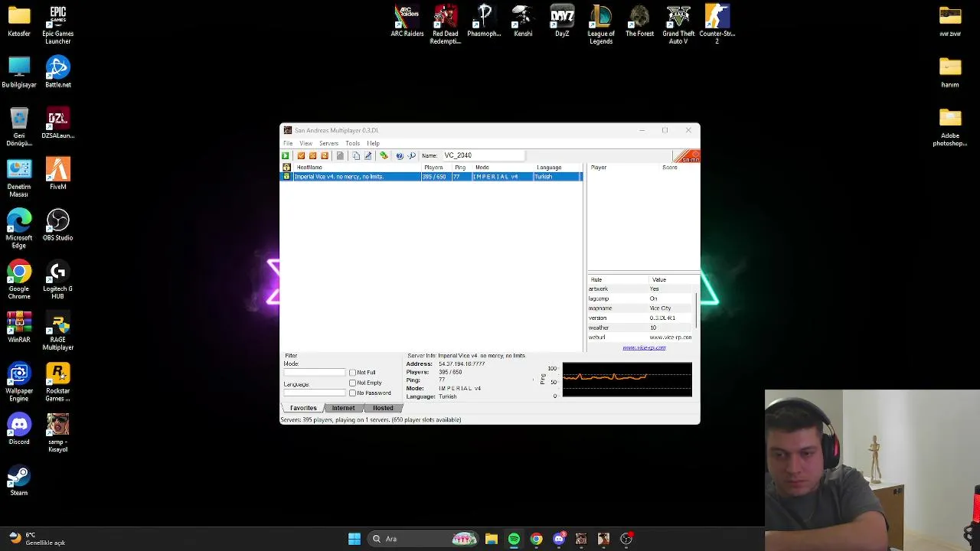This screenshot has width=980, height=551.
Task: Open the Servers menu
Action: click(x=328, y=143)
